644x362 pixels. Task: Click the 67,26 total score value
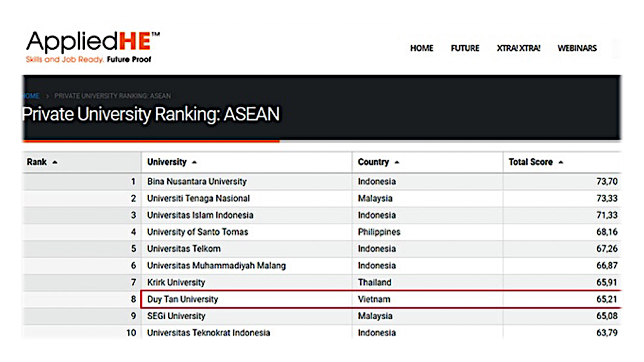[607, 249]
